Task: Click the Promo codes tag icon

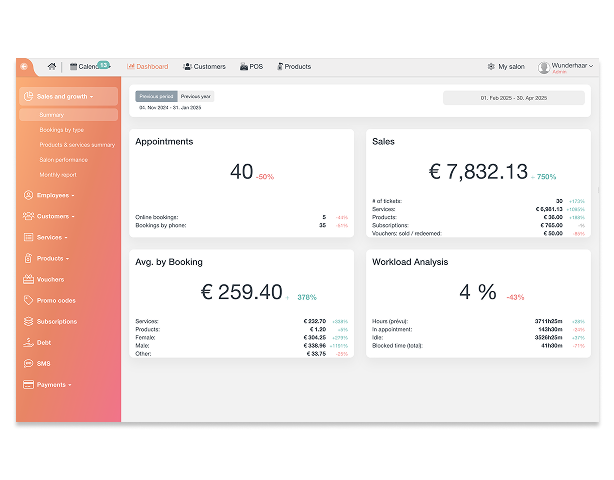Action: pos(28,300)
